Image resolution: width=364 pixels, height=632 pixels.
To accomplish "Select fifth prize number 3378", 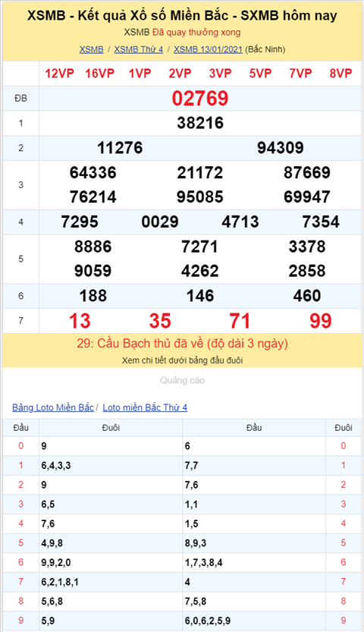I will pyautogui.click(x=307, y=247).
